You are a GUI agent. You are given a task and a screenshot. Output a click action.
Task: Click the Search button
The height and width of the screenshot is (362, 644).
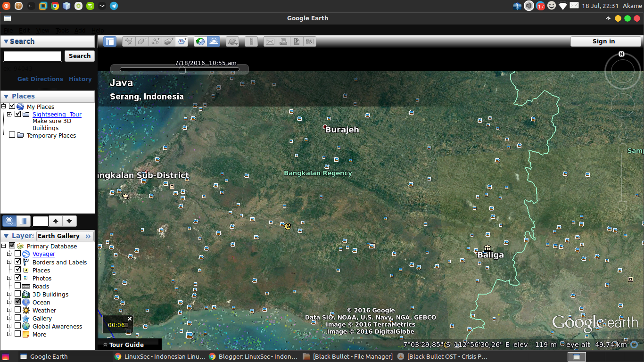pos(80,56)
